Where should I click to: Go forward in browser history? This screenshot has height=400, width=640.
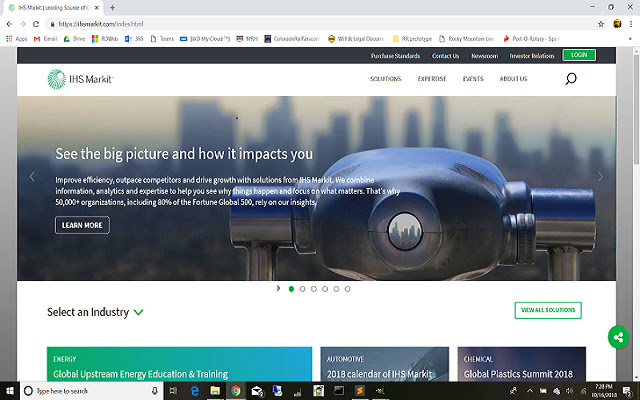pyautogui.click(x=22, y=24)
